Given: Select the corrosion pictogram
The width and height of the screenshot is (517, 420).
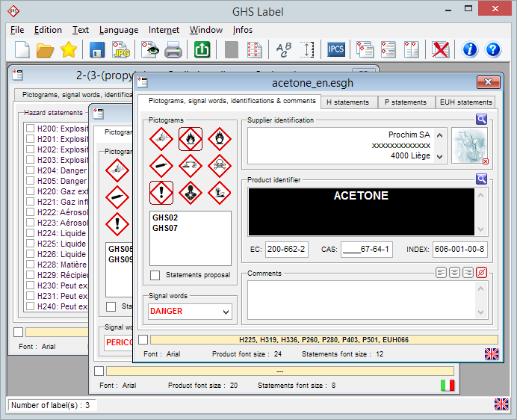Looking at the screenshot, I should [x=191, y=166].
